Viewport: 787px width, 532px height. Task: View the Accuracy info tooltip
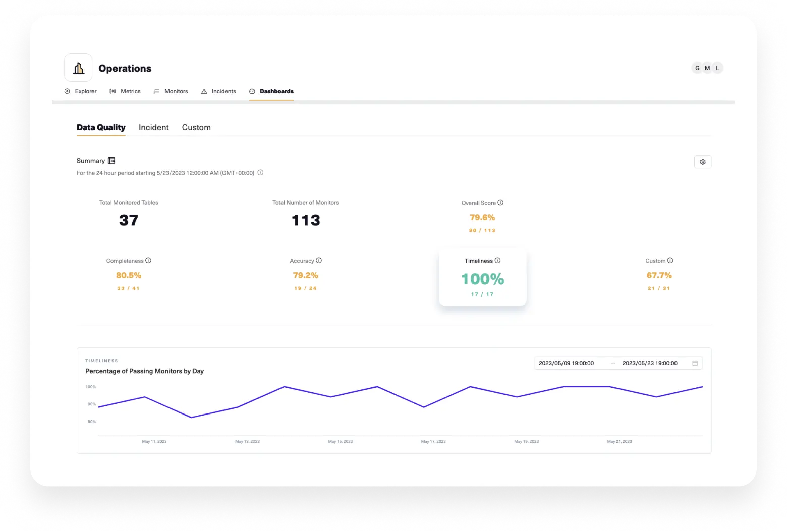[318, 260]
